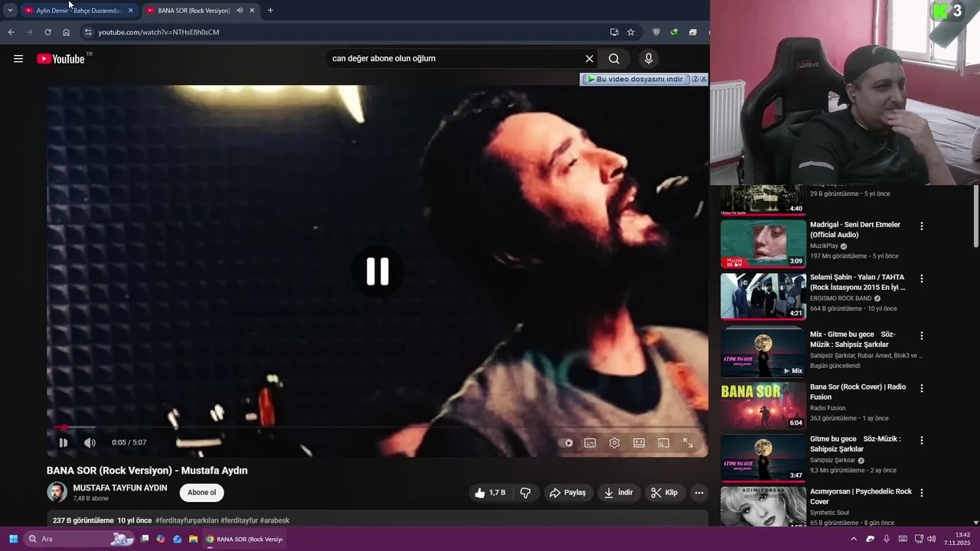Go to YouTube home via logo
This screenshot has width=980, height=551.
[x=60, y=59]
